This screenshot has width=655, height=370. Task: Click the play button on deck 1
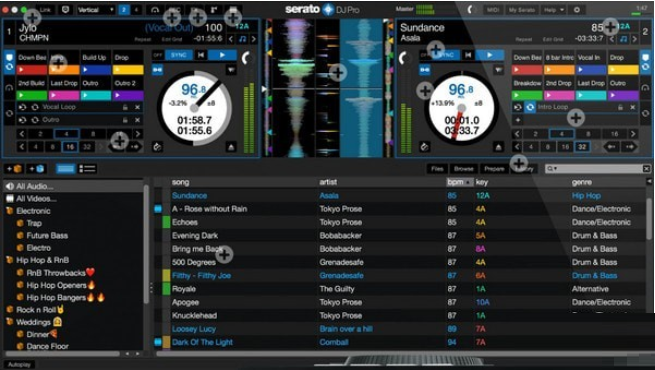(222, 55)
